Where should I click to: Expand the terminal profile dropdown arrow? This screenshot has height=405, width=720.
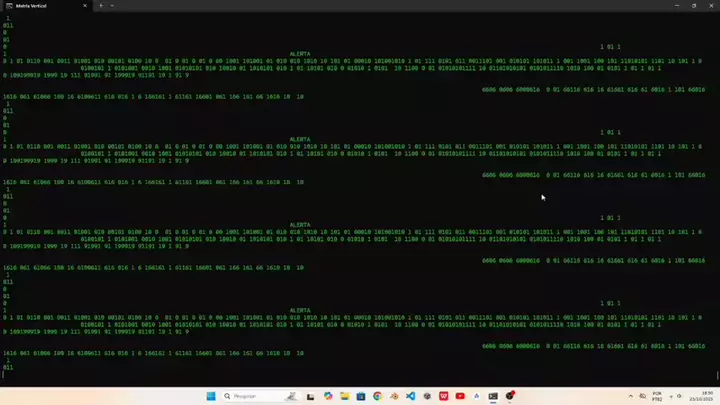click(x=112, y=5)
